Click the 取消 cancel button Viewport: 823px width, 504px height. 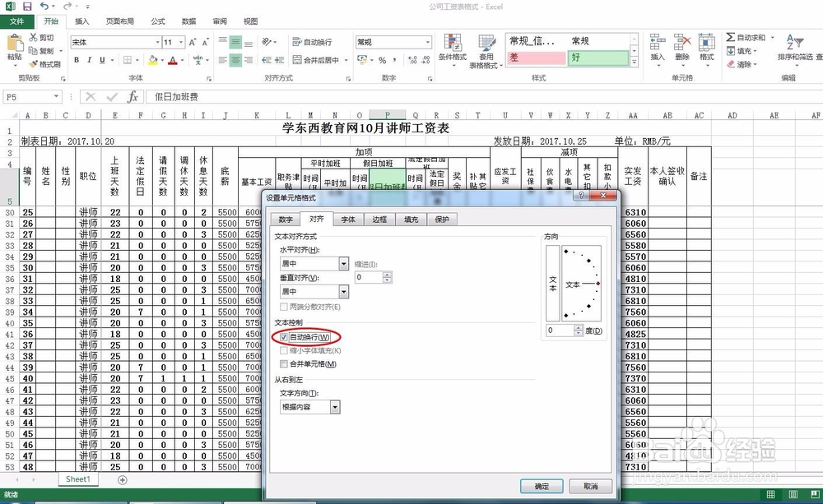tap(590, 486)
